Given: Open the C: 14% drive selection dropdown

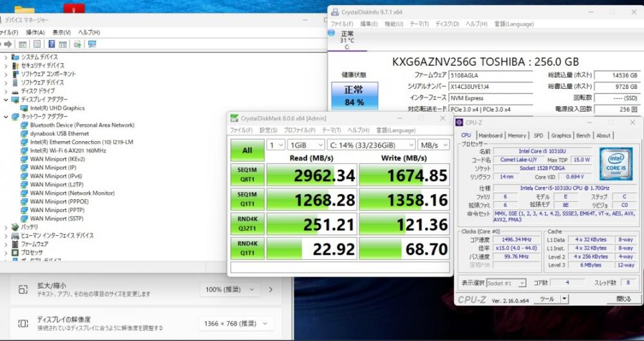Looking at the screenshot, I should [372, 145].
